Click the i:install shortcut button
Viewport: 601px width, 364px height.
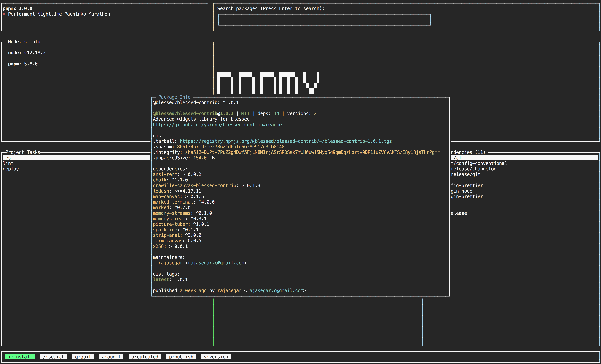pyautogui.click(x=20, y=357)
